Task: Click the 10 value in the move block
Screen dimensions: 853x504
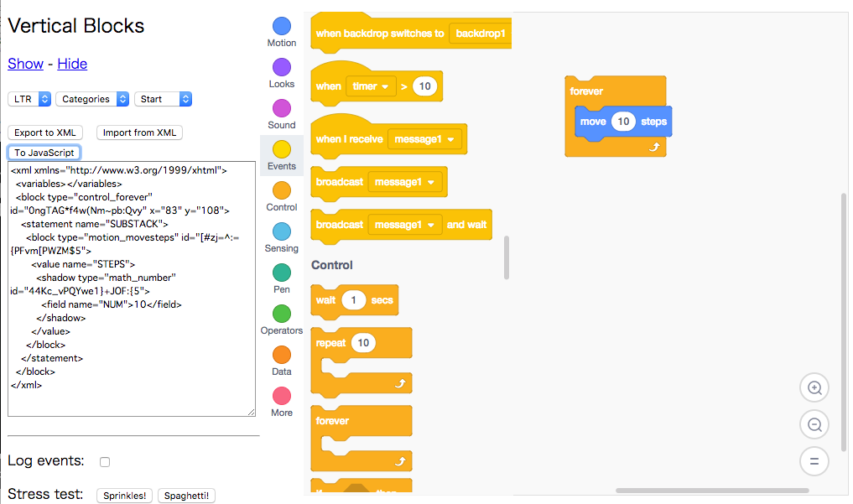Action: 622,121
